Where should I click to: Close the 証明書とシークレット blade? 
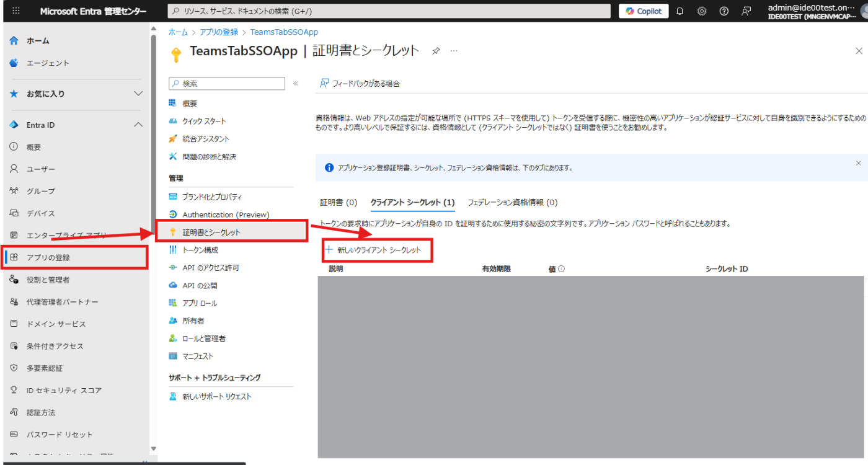pyautogui.click(x=859, y=51)
